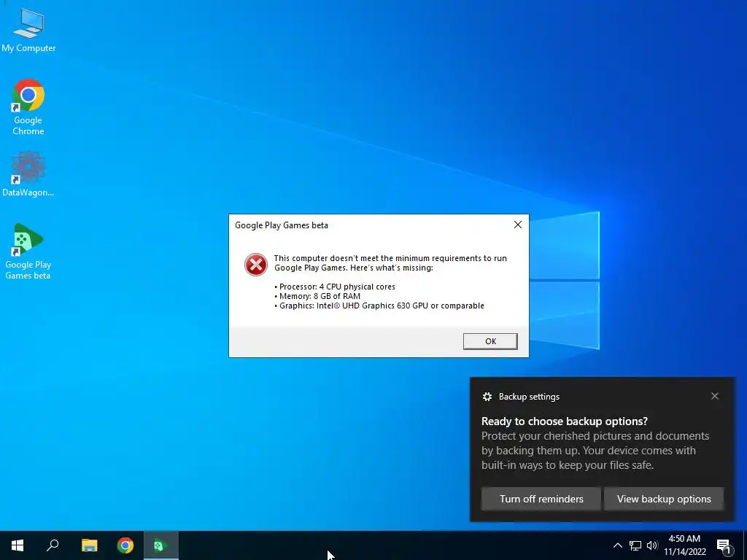The image size is (747, 560).
Task: Open the volume speaker tray icon
Action: click(652, 545)
